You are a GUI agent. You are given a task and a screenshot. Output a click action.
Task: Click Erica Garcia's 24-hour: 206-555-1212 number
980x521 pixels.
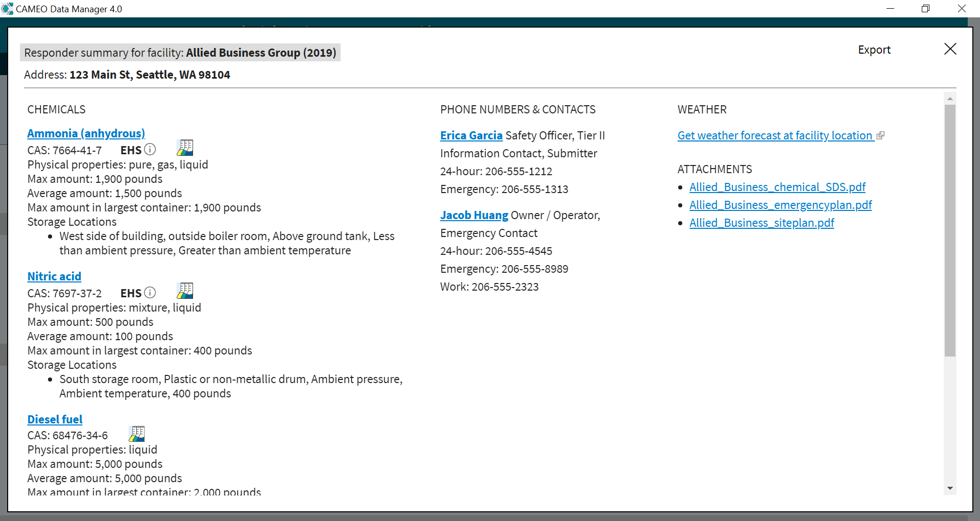(496, 171)
